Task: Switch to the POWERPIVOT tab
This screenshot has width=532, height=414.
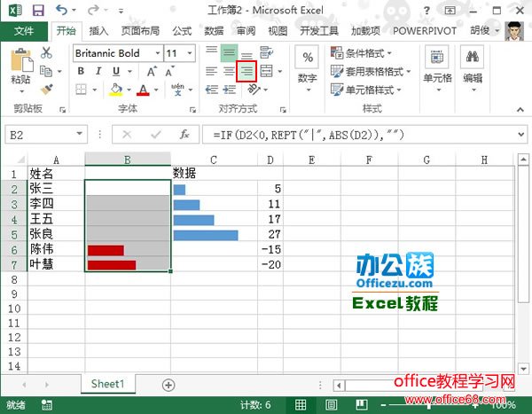Action: coord(425,31)
